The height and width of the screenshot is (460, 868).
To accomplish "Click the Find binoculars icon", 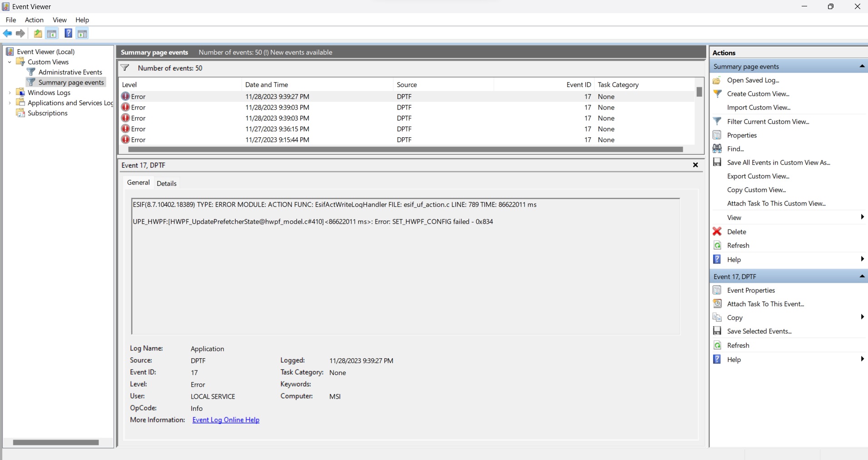I will pyautogui.click(x=718, y=149).
